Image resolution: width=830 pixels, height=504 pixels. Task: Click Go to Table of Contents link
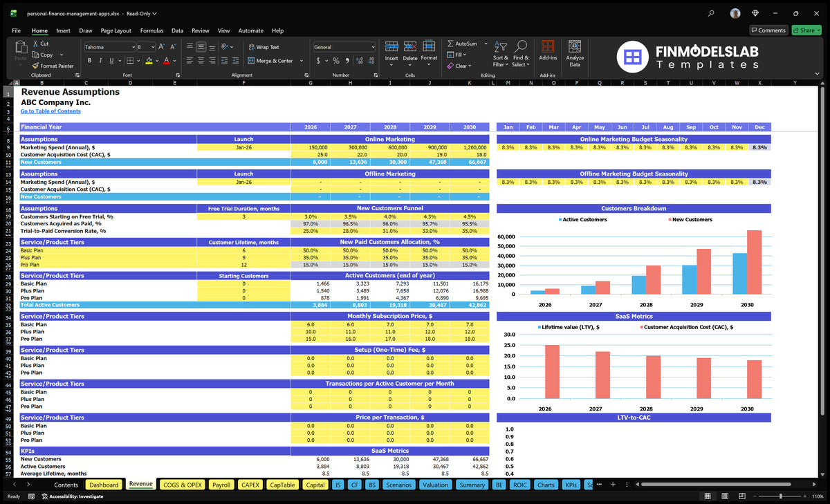[50, 111]
